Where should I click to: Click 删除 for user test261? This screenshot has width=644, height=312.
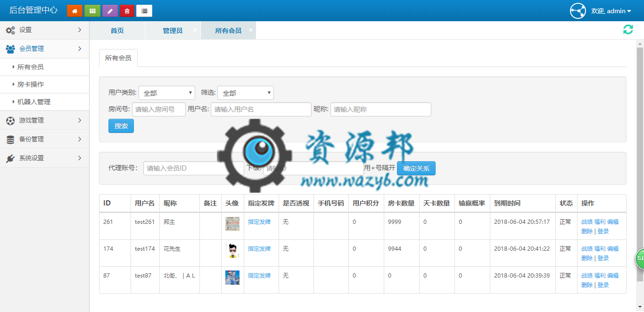pos(587,231)
